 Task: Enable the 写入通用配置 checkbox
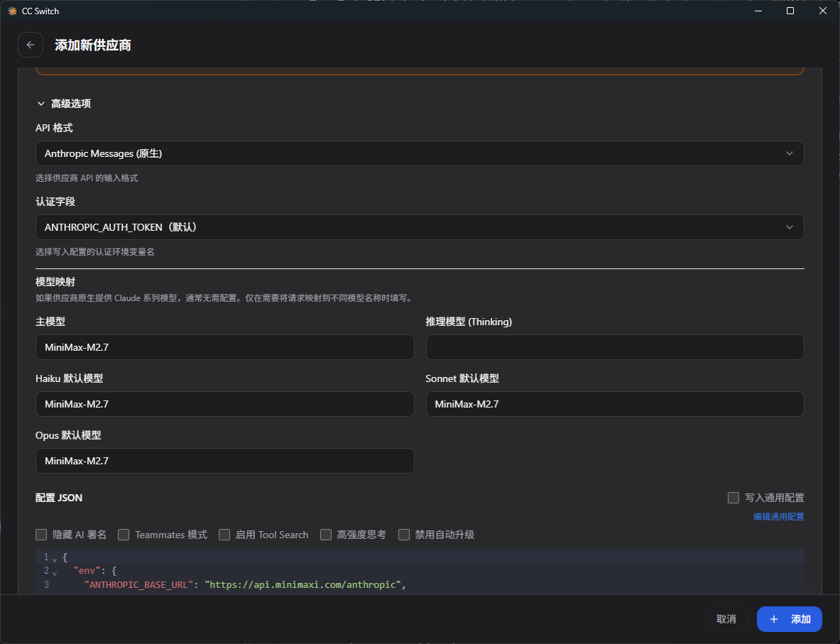coord(733,498)
